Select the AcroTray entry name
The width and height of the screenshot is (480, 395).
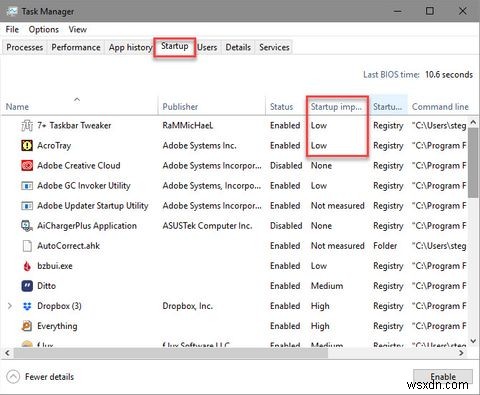(x=54, y=146)
